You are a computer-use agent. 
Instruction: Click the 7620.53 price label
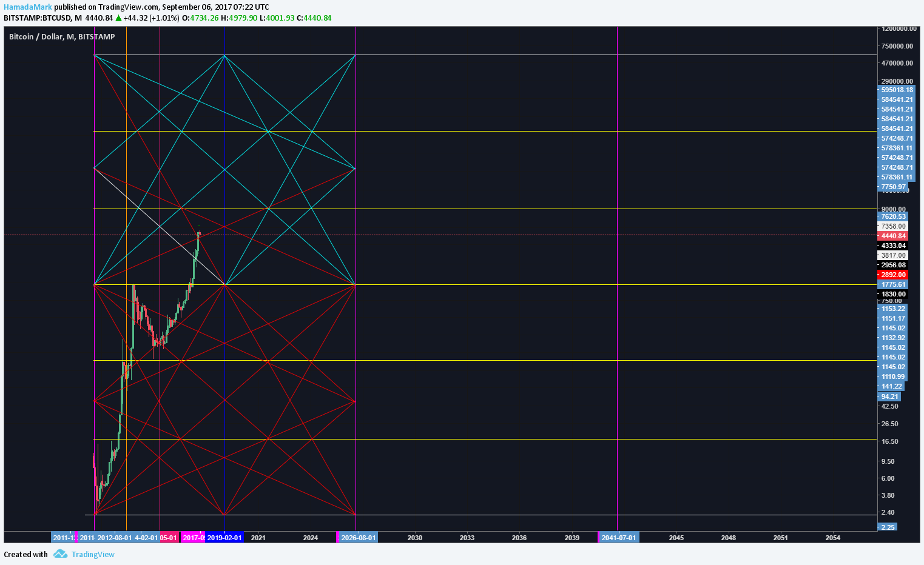[893, 216]
